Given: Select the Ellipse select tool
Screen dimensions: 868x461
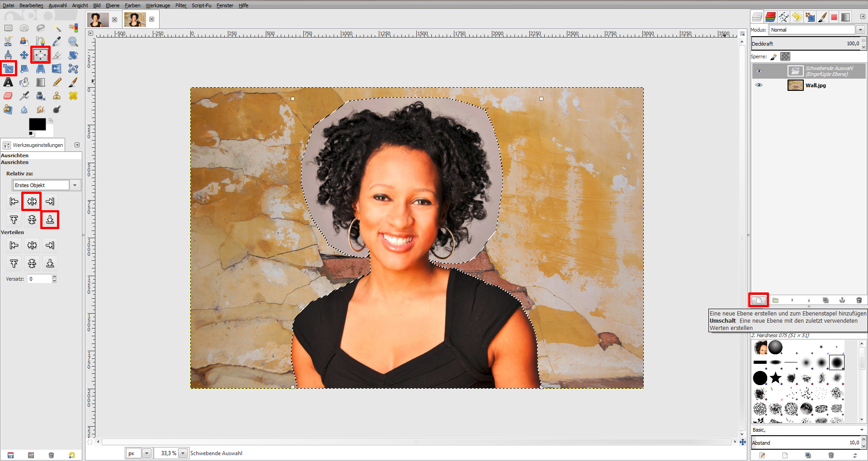Looking at the screenshot, I should [x=24, y=28].
